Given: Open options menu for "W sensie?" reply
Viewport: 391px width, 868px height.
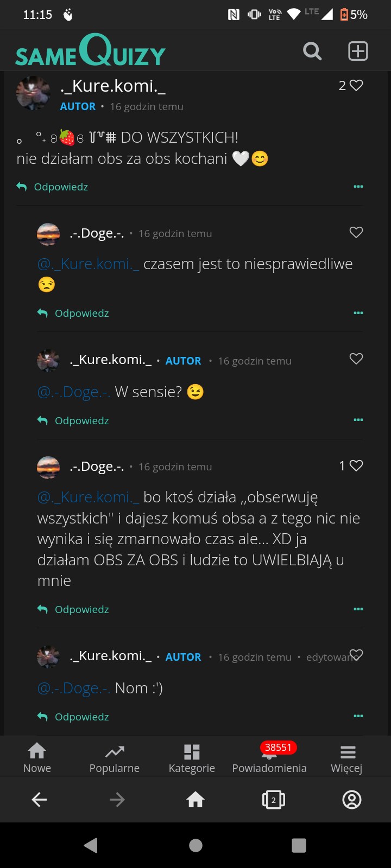Looking at the screenshot, I should pos(358,420).
